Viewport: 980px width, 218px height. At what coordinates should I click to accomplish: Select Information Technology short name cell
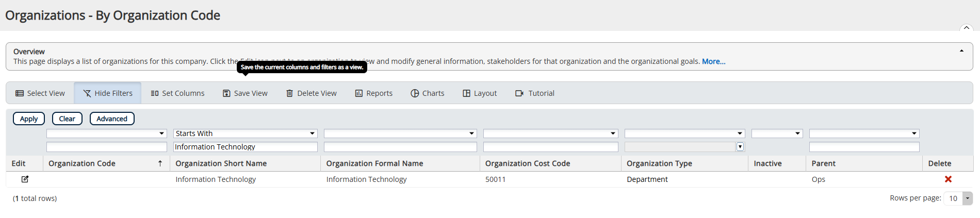[216, 179]
